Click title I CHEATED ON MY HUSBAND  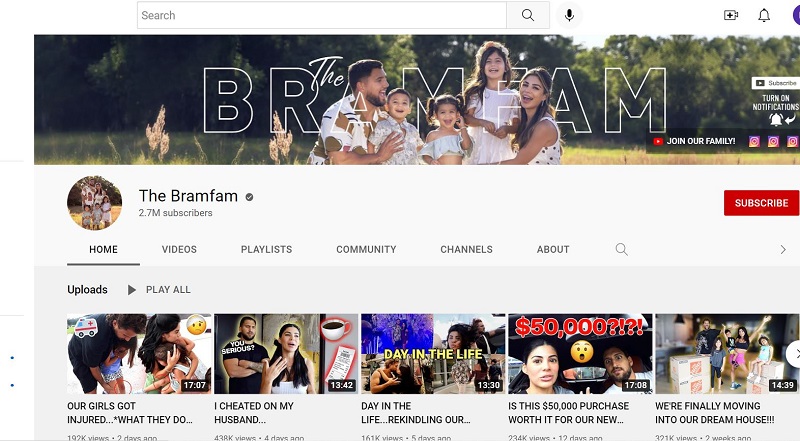tap(254, 413)
